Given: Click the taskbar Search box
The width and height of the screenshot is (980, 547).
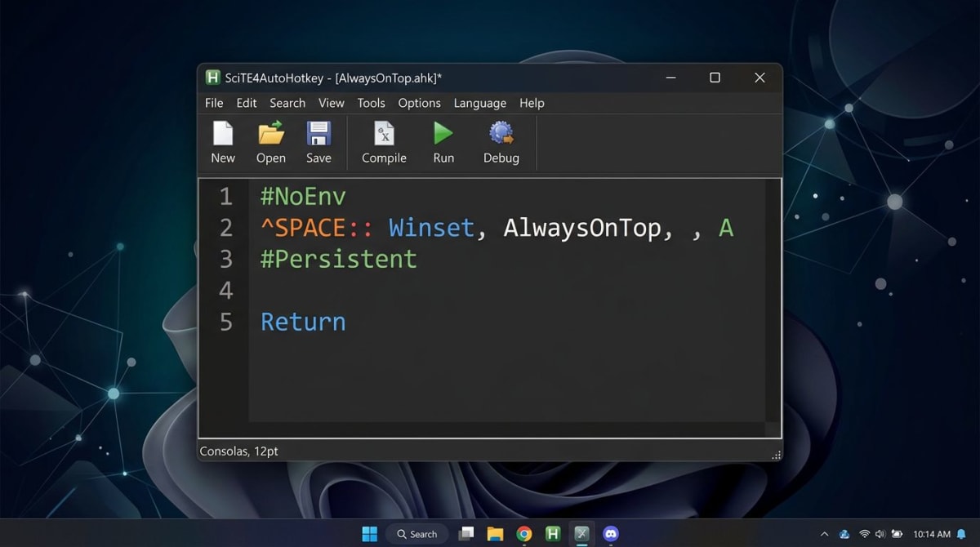Looking at the screenshot, I should [x=417, y=534].
